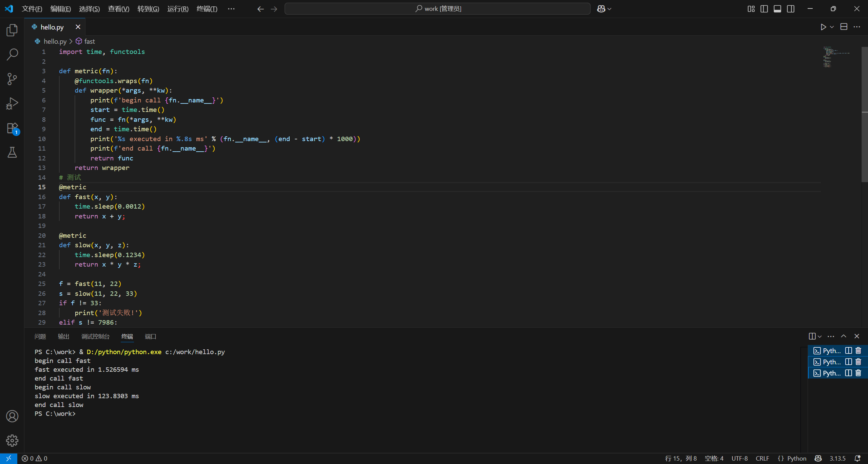Viewport: 868px width, 464px height.
Task: Expand the Run Python File dropdown arrow
Action: pyautogui.click(x=832, y=27)
